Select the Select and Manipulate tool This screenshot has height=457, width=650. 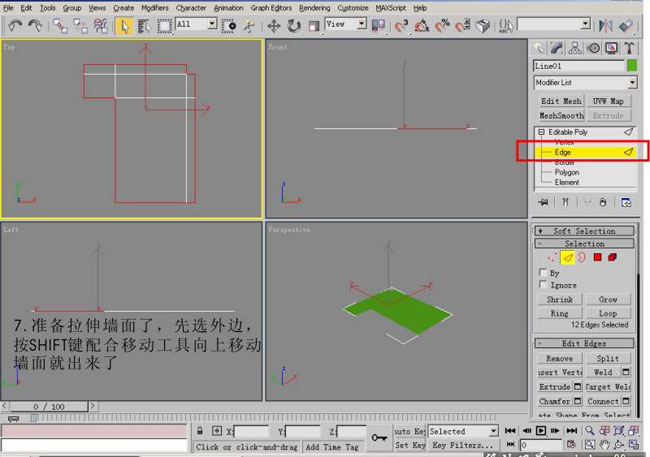[249, 26]
